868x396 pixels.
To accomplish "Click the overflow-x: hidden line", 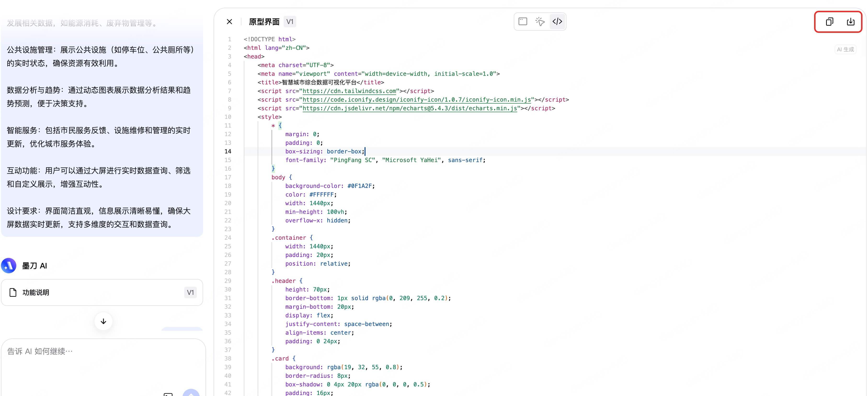I will 318,221.
